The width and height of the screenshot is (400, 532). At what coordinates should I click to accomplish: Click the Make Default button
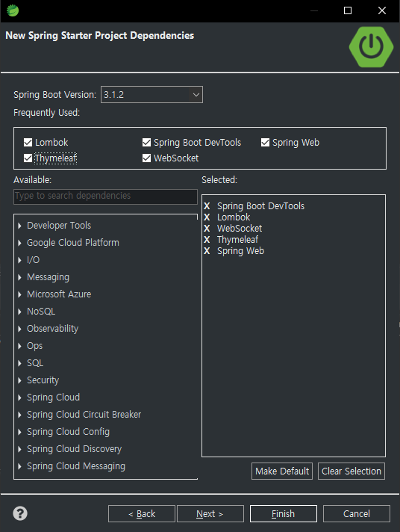pos(282,471)
